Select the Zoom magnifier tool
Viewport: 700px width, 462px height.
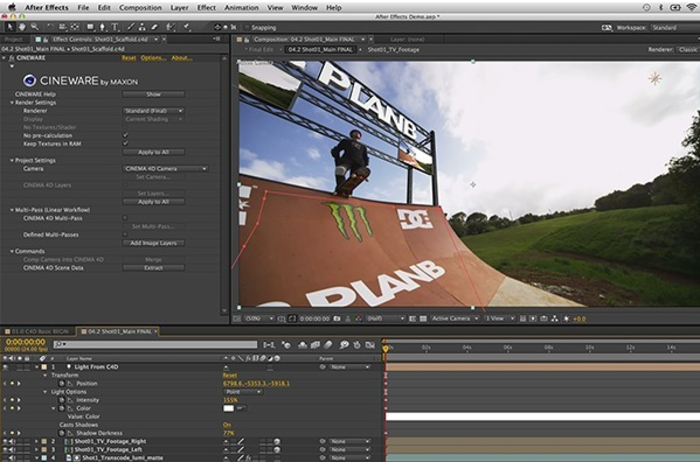tap(35, 27)
